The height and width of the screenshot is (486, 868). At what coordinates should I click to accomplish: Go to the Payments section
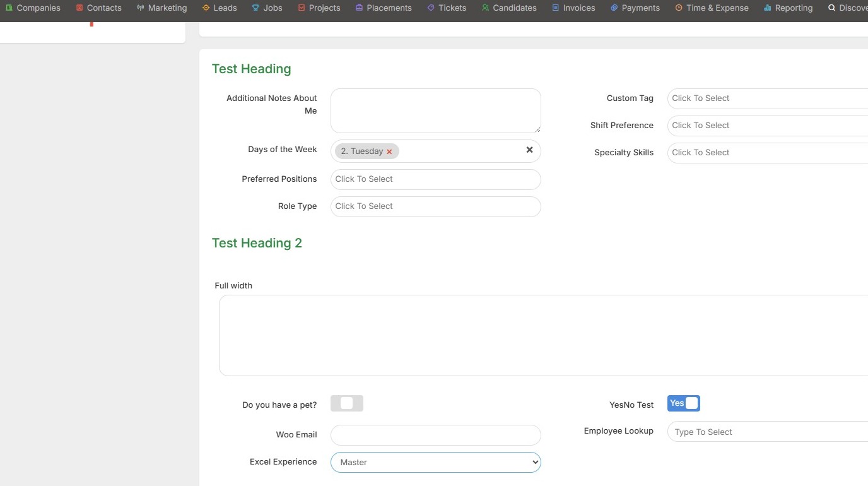coord(635,8)
